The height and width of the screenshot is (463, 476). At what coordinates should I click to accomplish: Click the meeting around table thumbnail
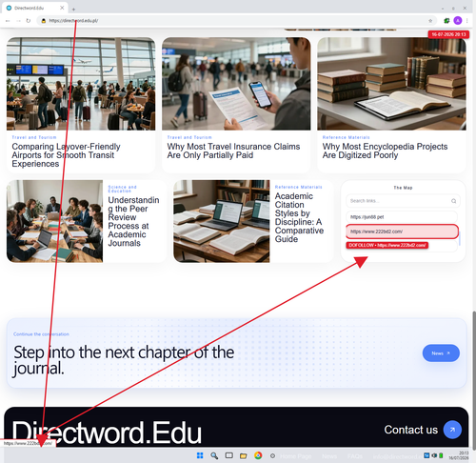[x=54, y=221]
